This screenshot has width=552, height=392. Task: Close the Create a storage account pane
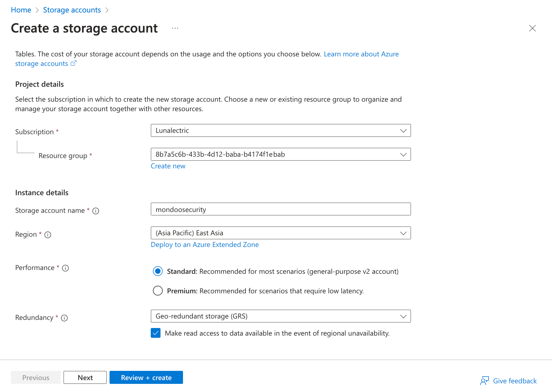pos(532,28)
